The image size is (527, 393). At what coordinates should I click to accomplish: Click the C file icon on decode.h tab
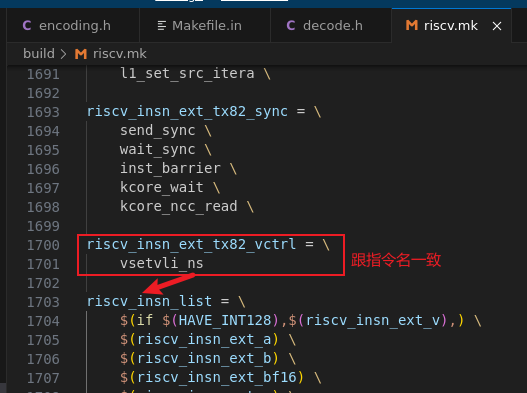291,26
